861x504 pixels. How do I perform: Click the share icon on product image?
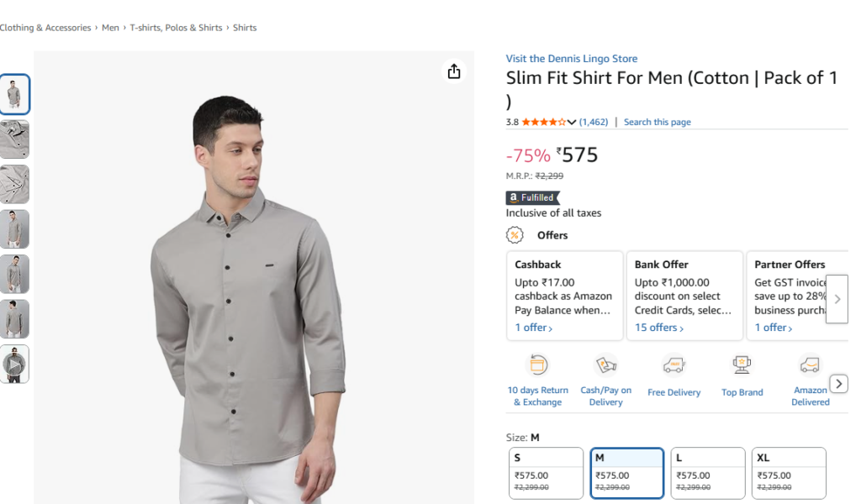[x=454, y=71]
